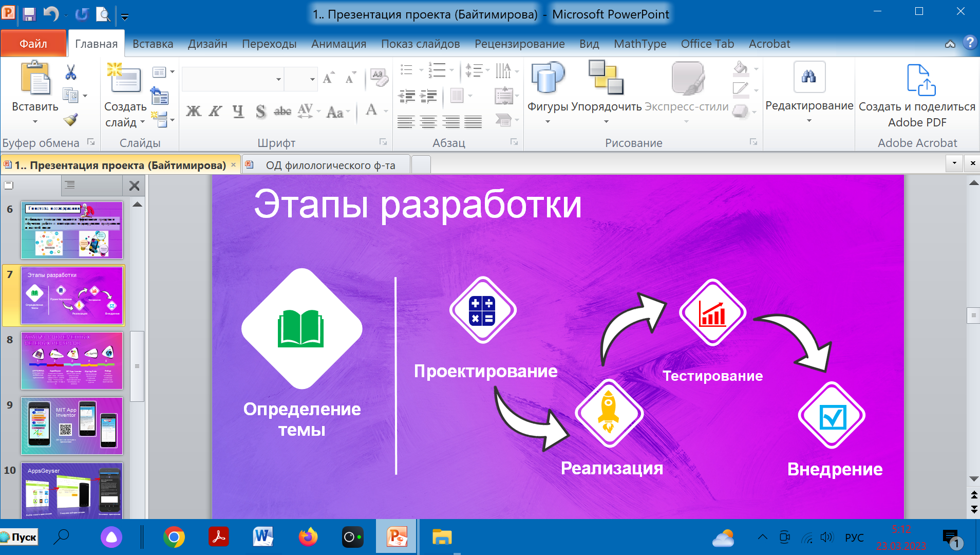980x555 pixels.
Task: Open the font name dropdown
Action: click(278, 79)
